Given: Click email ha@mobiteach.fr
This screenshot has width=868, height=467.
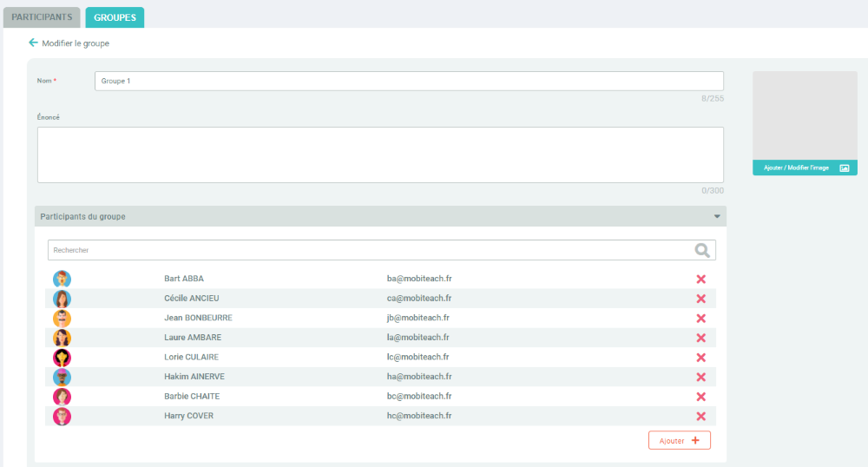Looking at the screenshot, I should pyautogui.click(x=419, y=376).
